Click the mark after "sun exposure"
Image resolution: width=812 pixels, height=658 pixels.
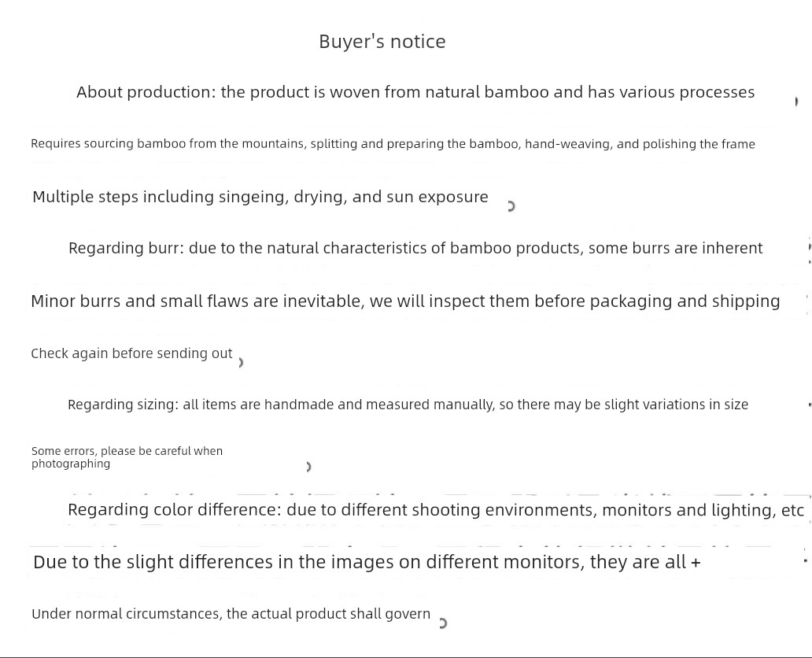tap(511, 206)
